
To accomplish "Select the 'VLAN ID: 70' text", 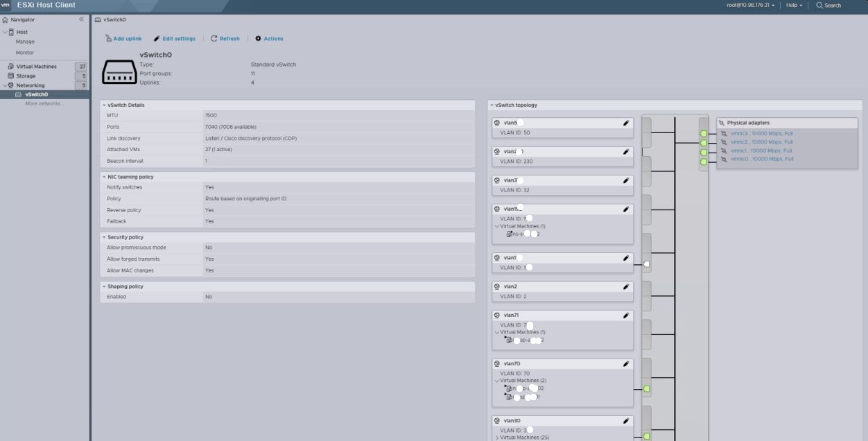I will tap(514, 373).
